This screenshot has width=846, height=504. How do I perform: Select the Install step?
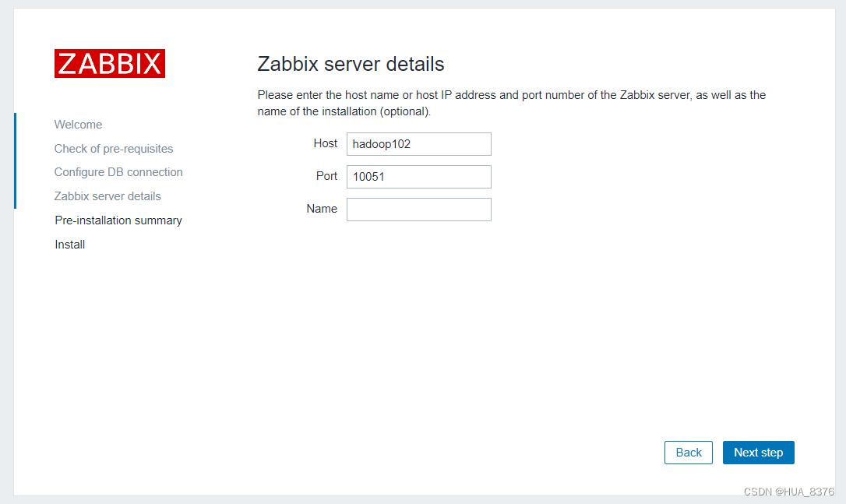tap(69, 244)
